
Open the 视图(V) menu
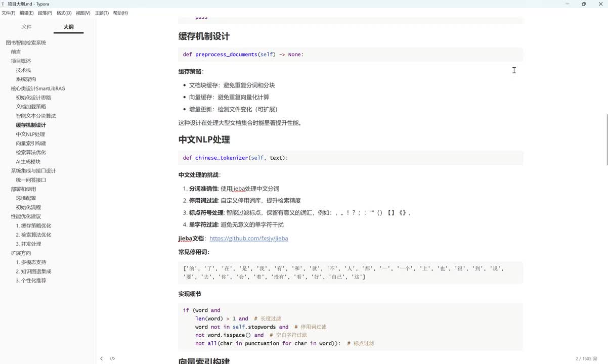point(83,13)
